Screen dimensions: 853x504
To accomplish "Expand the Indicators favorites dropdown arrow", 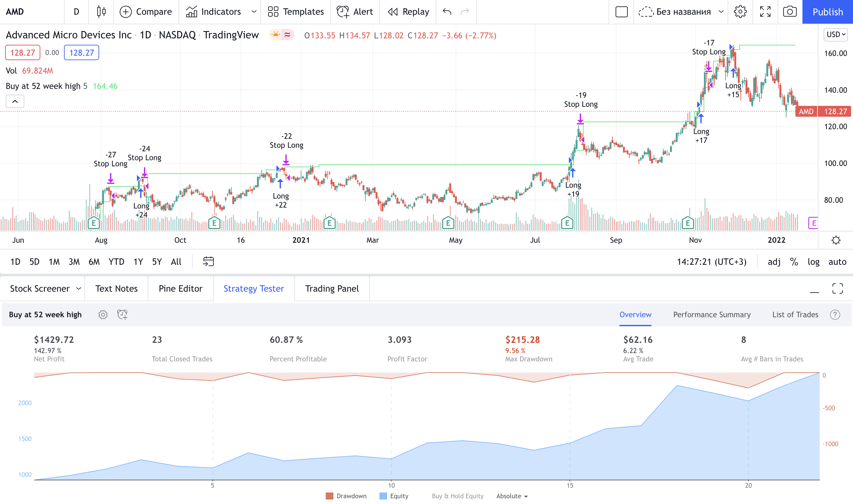I will [254, 12].
